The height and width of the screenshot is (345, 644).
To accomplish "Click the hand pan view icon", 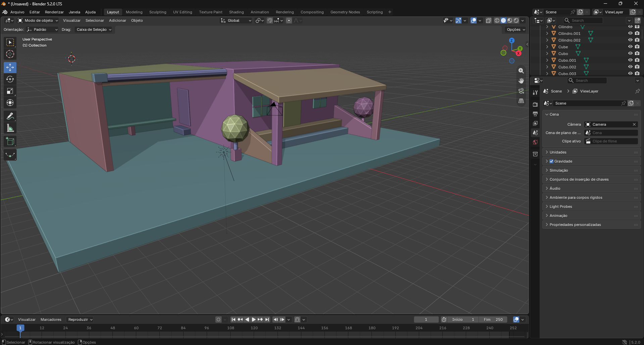I will pos(521,81).
